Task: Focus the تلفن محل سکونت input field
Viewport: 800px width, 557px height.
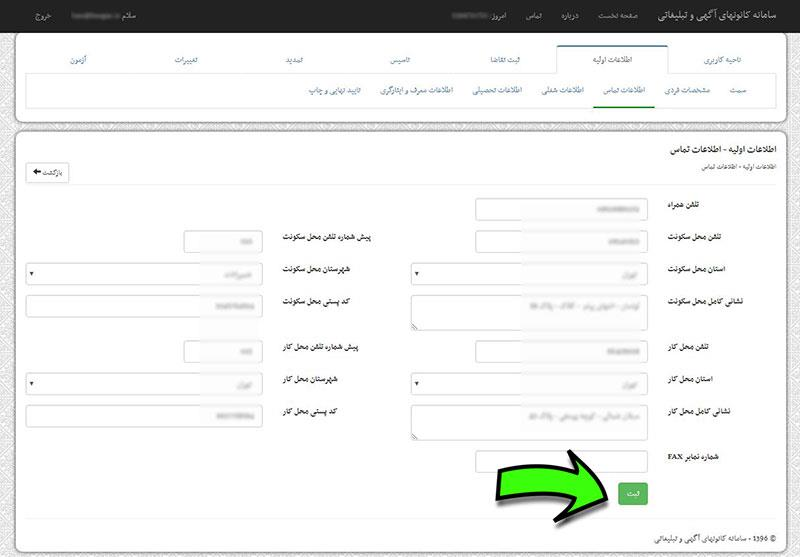Action: point(561,241)
